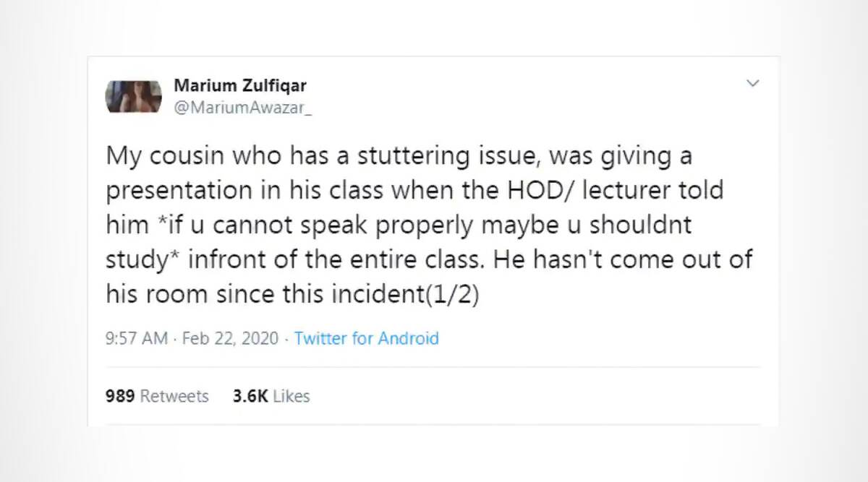Click the Marium Zulfiqar display name
This screenshot has width=868, height=482.
pyautogui.click(x=240, y=85)
